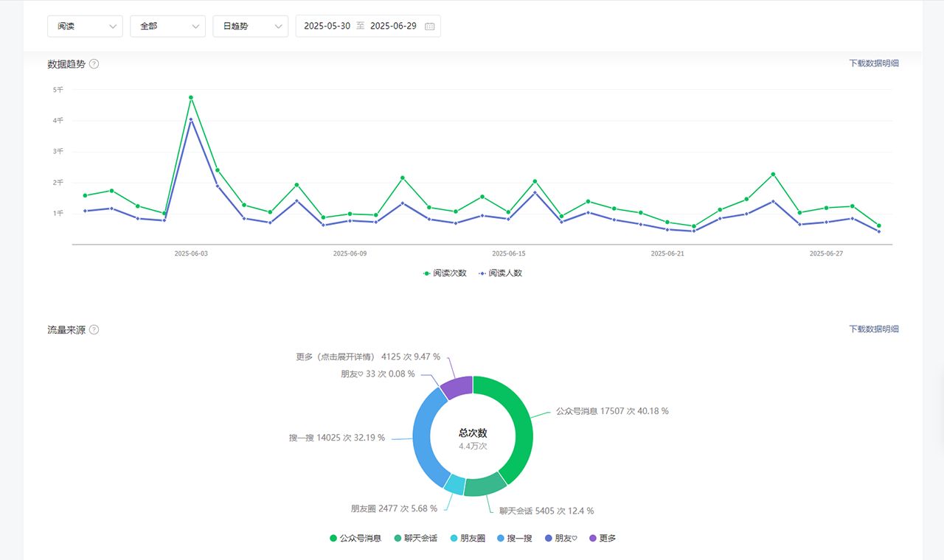This screenshot has height=560, width=944.
Task: Open the 阅读 metric dropdown
Action: [x=85, y=26]
